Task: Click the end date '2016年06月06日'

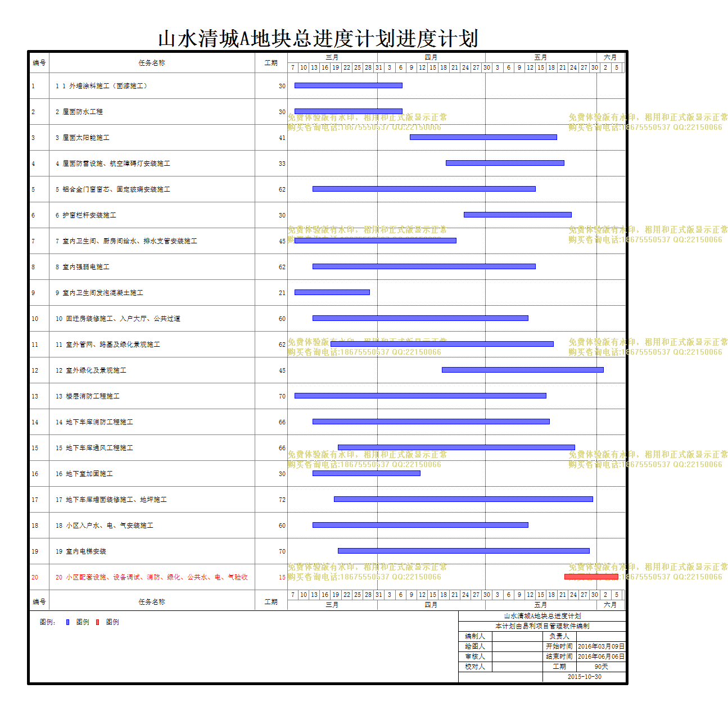Action: click(x=601, y=656)
